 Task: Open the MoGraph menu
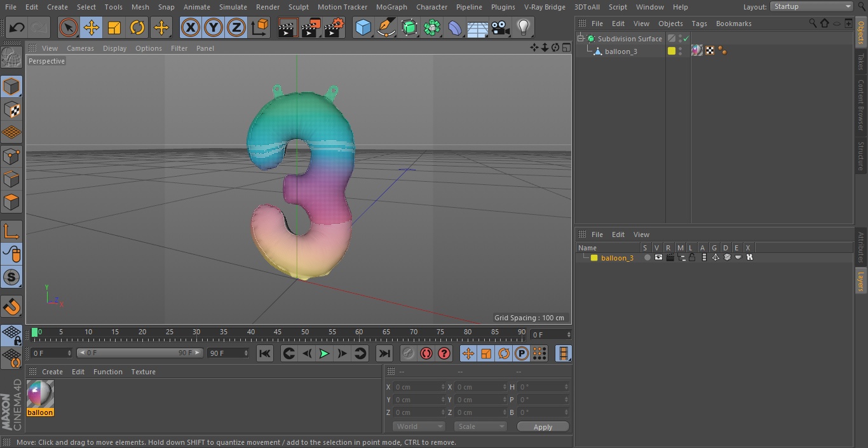point(391,7)
